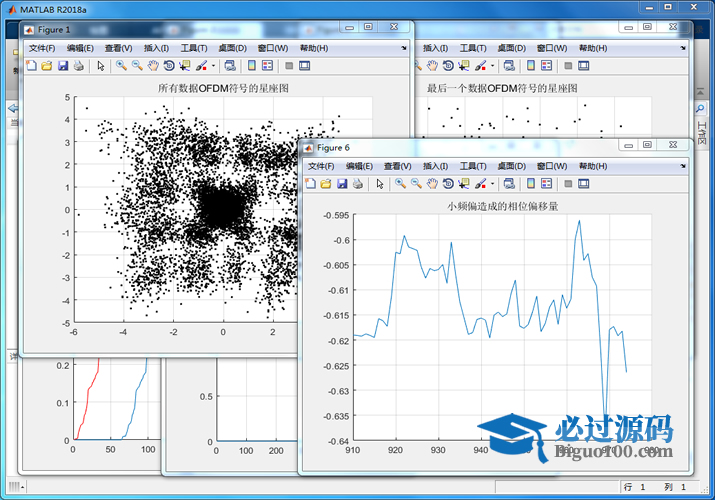Click title 小频偏造成的相位偏移量 in Figure 6
The width and height of the screenshot is (715, 500).
pyautogui.click(x=503, y=206)
